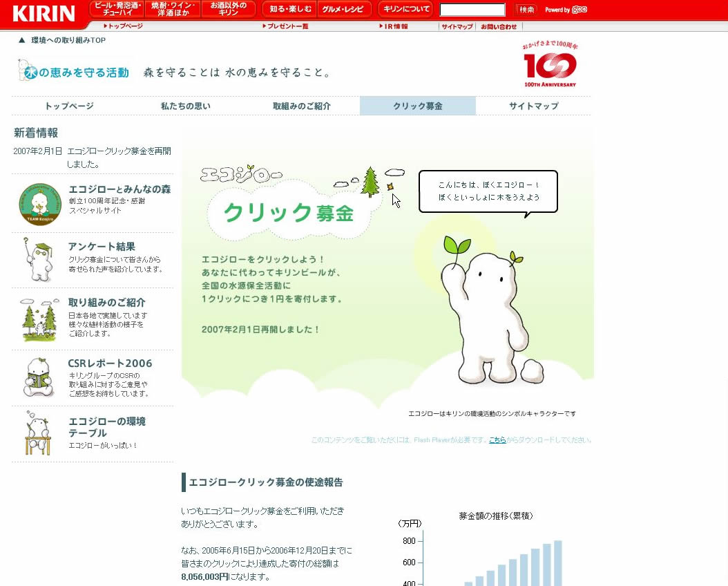Click the Ecojiro at table icon
The width and height of the screenshot is (728, 586).
[38, 433]
